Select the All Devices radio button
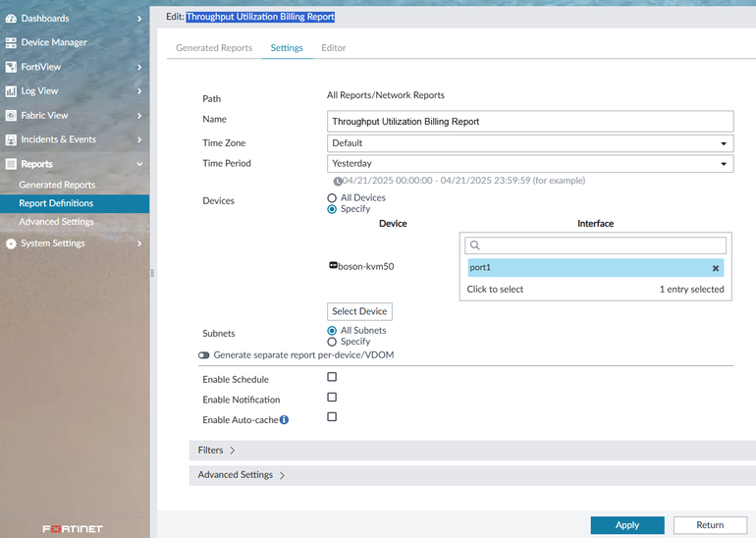The width and height of the screenshot is (756, 538). click(x=332, y=198)
